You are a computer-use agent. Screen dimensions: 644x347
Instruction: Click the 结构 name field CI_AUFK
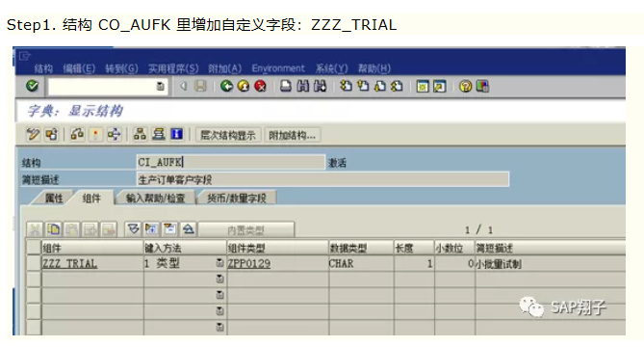tap(230, 162)
